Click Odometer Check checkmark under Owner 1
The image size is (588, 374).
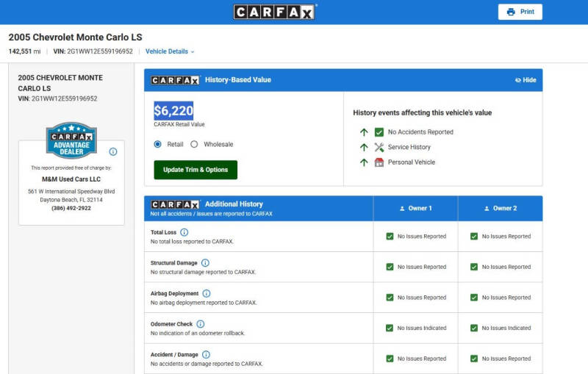[390, 328]
